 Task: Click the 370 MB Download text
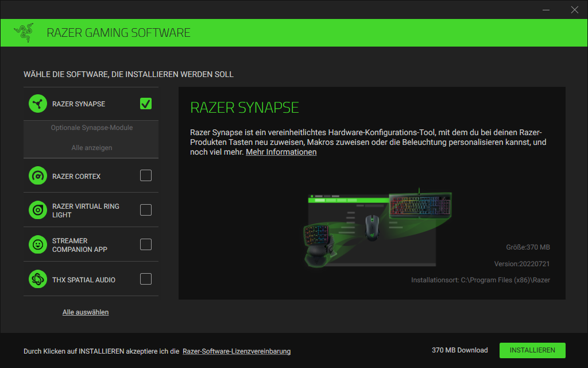460,350
